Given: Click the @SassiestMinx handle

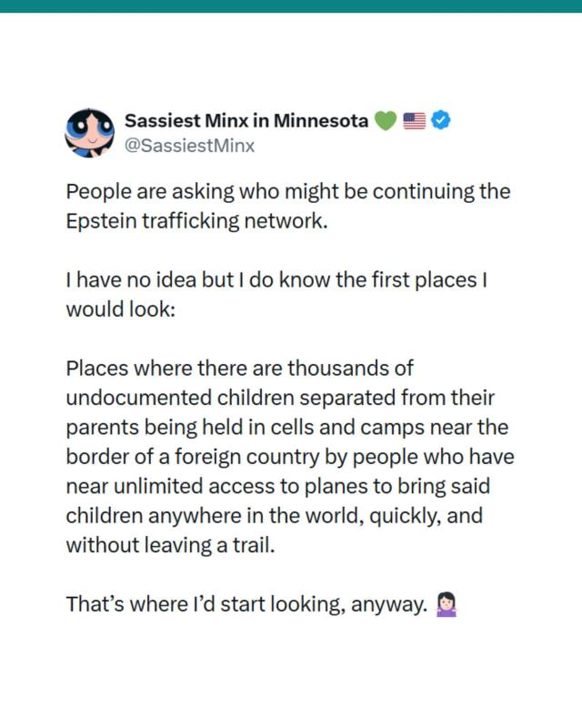Looking at the screenshot, I should point(188,145).
